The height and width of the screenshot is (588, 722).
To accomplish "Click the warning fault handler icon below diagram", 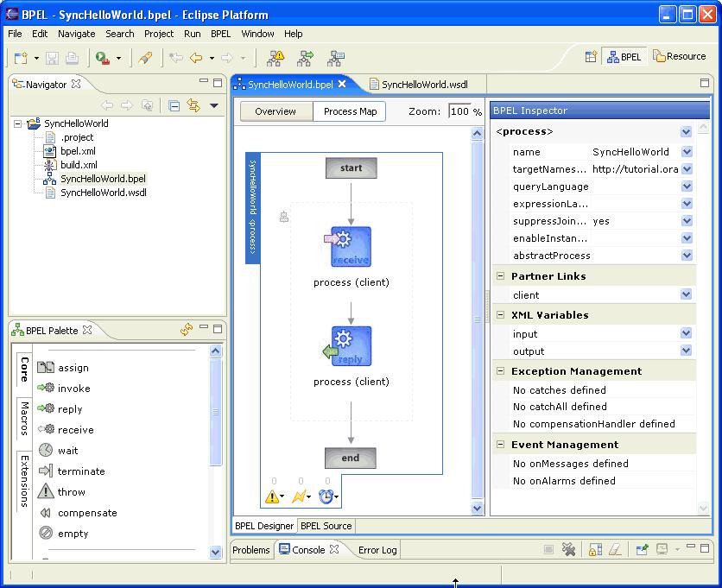I will tap(272, 496).
